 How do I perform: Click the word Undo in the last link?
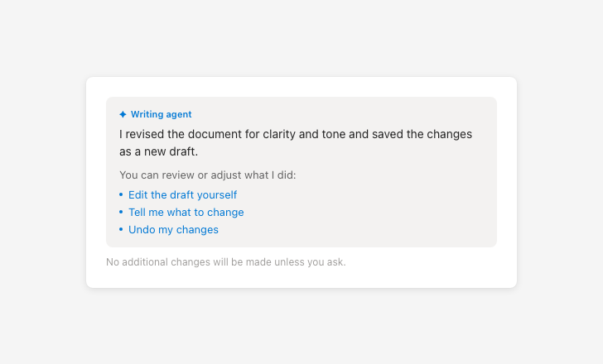[x=141, y=230]
